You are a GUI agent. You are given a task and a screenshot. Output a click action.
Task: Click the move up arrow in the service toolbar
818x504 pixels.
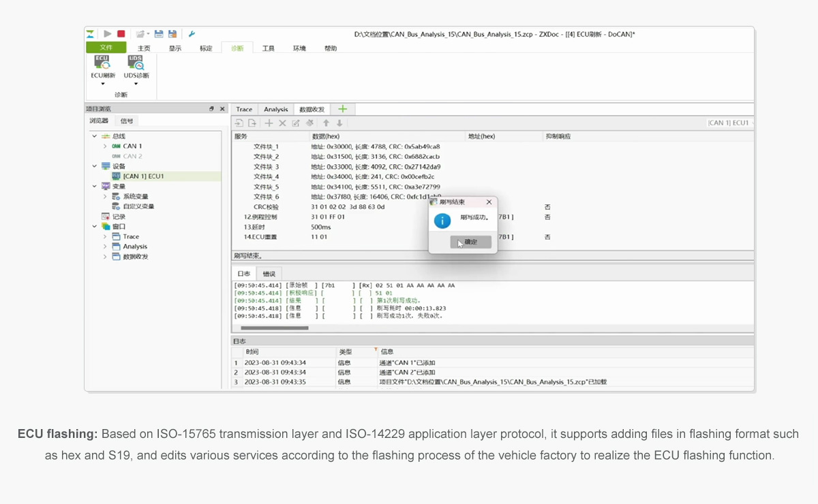[x=326, y=123]
